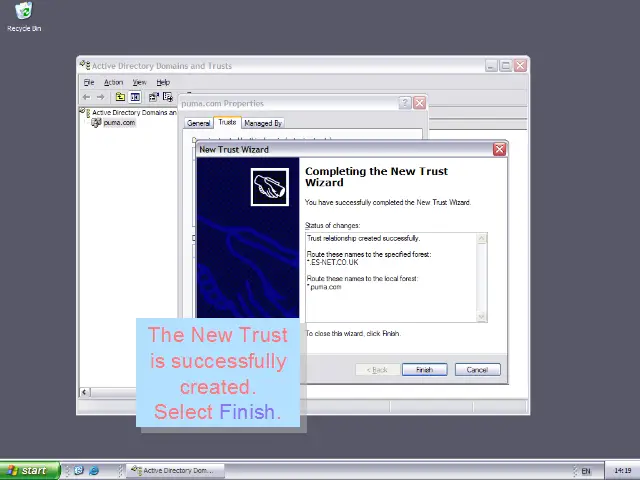Click the 'Completing the New Trust Wizard' heading
Screen dimensions: 640x480
click(376, 177)
